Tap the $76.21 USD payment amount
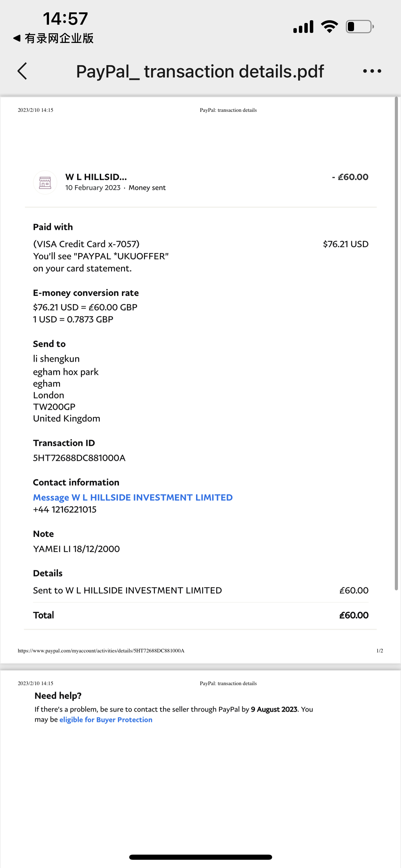 click(x=345, y=244)
